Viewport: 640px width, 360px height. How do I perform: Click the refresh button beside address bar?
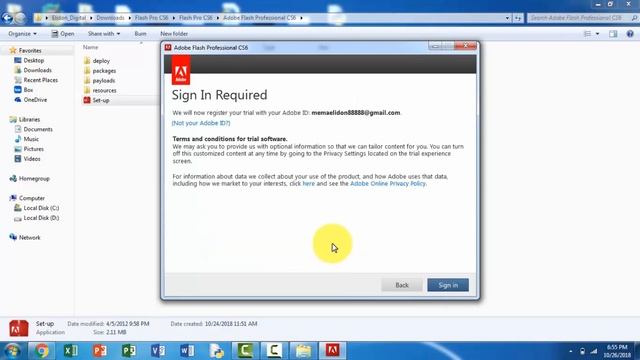click(518, 18)
